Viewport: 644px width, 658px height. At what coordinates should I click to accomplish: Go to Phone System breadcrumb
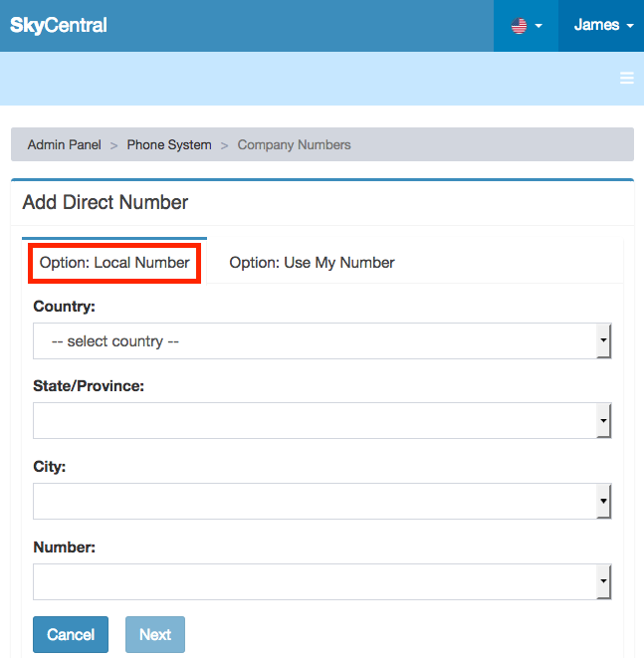169,144
